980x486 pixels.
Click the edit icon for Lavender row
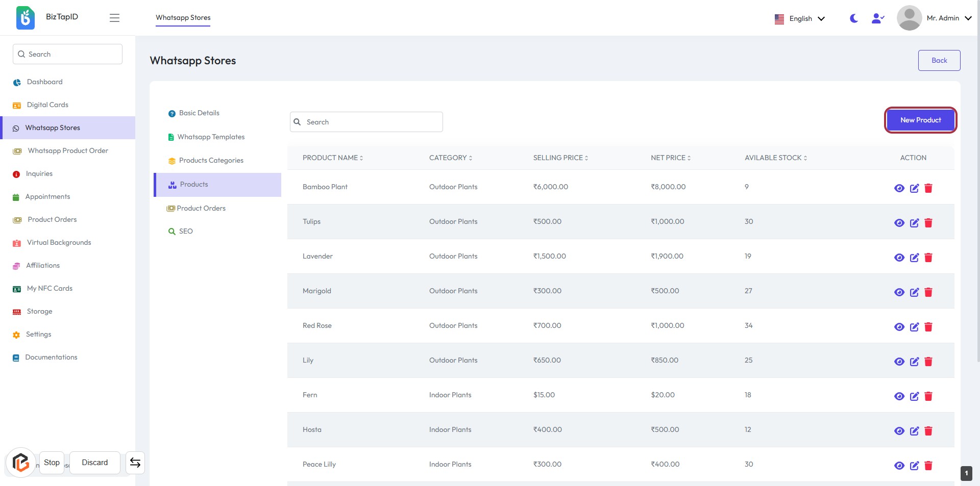tap(914, 258)
